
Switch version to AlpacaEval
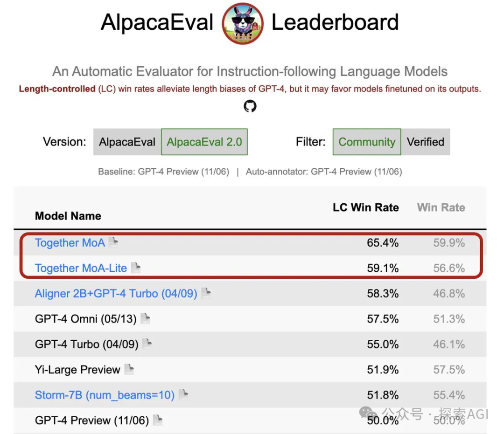(127, 142)
